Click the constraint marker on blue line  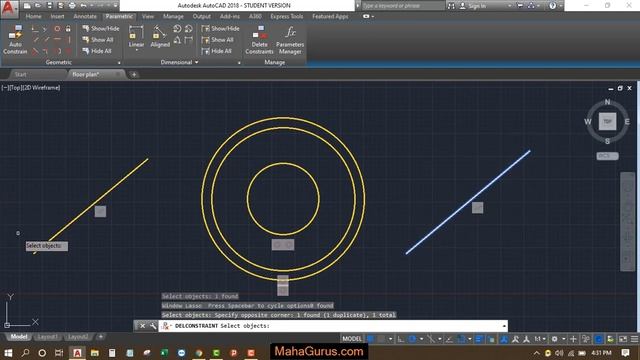coord(478,208)
